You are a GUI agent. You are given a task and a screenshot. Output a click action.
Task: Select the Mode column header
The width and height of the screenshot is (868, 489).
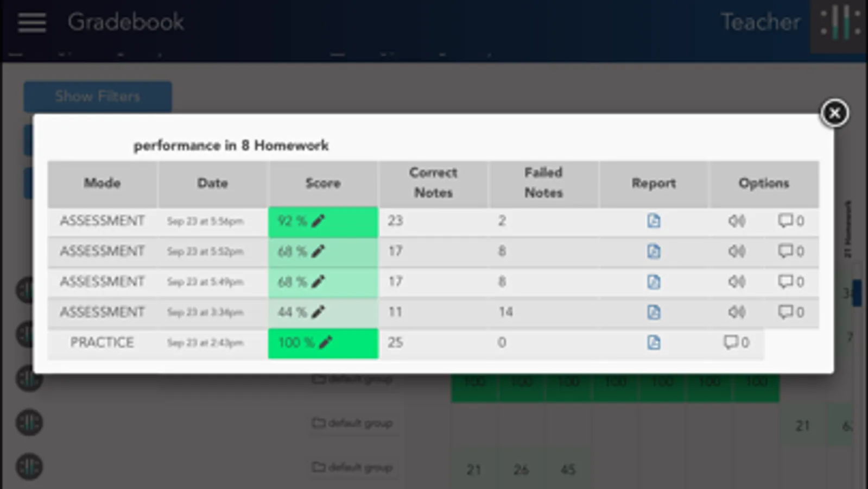[x=102, y=183]
